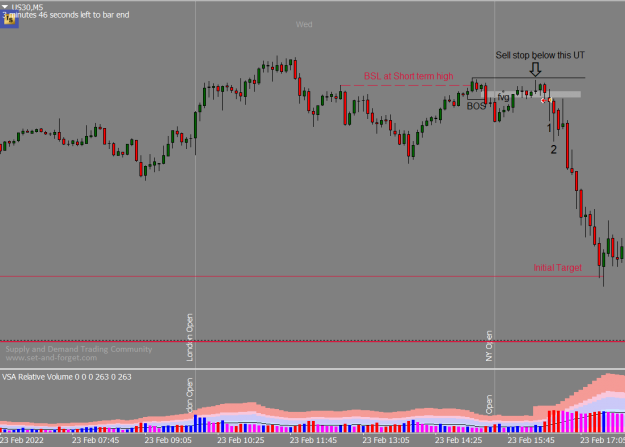625x447 pixels.
Task: Select the 'BSL at Short term high' label
Action: pyautogui.click(x=409, y=76)
